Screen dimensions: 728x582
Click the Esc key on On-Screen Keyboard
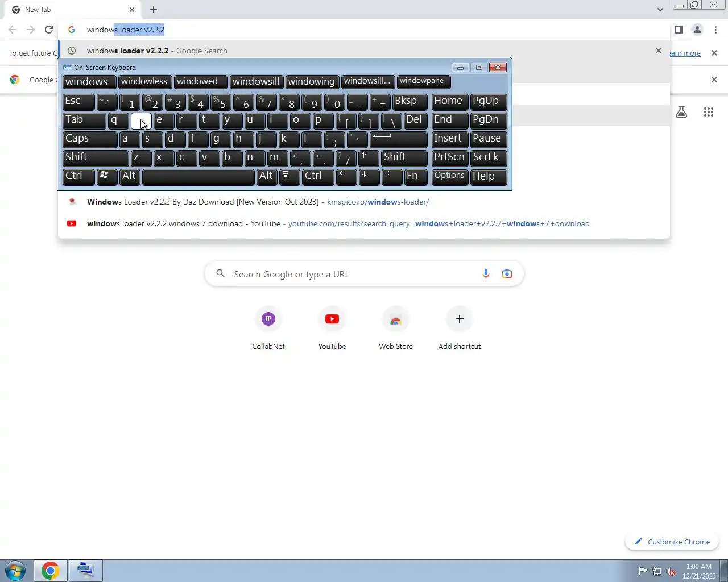(x=78, y=102)
